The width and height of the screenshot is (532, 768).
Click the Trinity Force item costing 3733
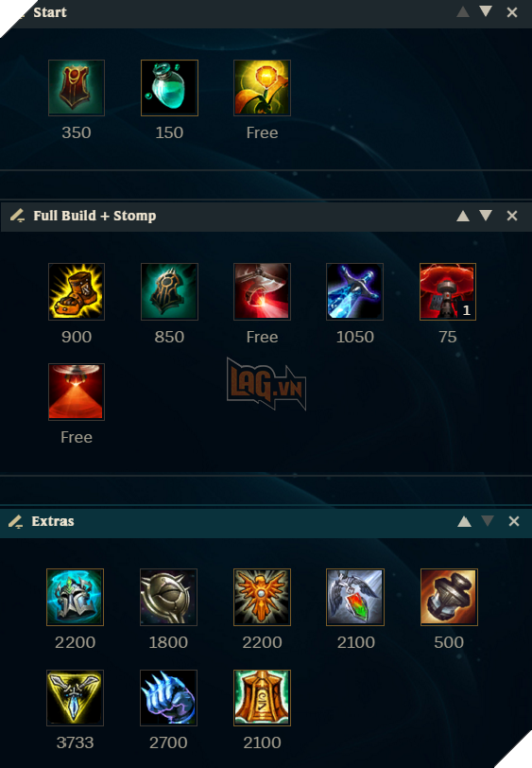pyautogui.click(x=75, y=698)
